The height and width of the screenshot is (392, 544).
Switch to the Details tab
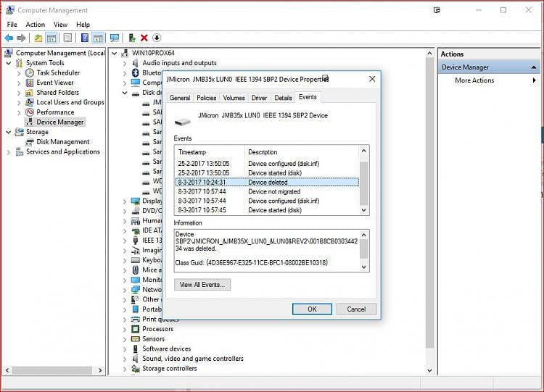pos(283,98)
